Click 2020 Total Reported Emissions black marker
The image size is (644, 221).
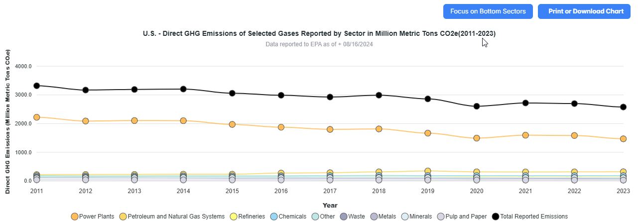tap(477, 106)
